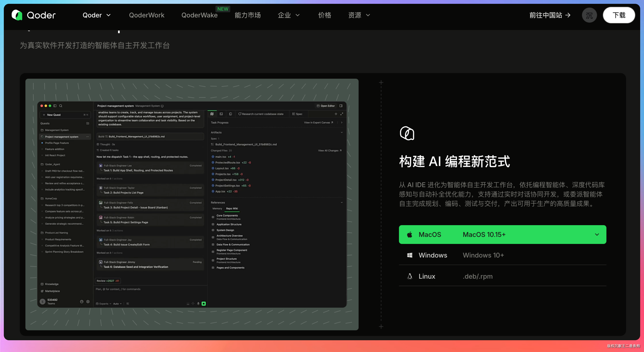Screen dimensions: 644x352
Task: Click Open Editor in the preview header
Action: (325, 106)
